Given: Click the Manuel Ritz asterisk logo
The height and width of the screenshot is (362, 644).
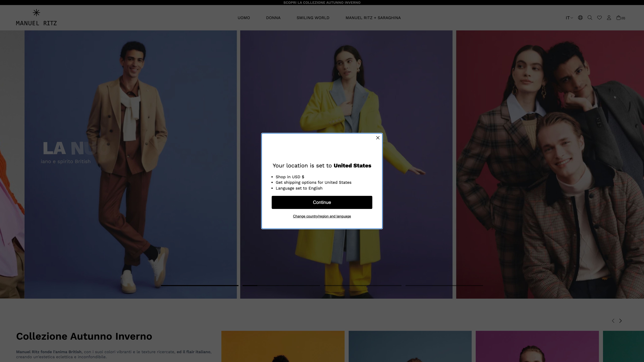Looking at the screenshot, I should coord(36,12).
